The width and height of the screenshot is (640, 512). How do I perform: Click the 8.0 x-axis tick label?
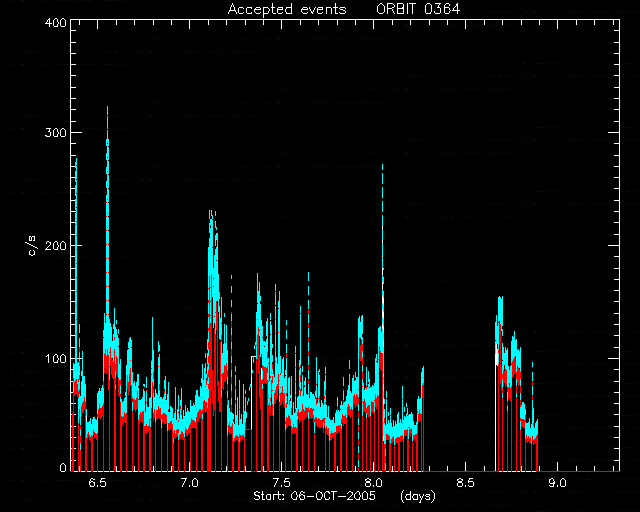(373, 483)
